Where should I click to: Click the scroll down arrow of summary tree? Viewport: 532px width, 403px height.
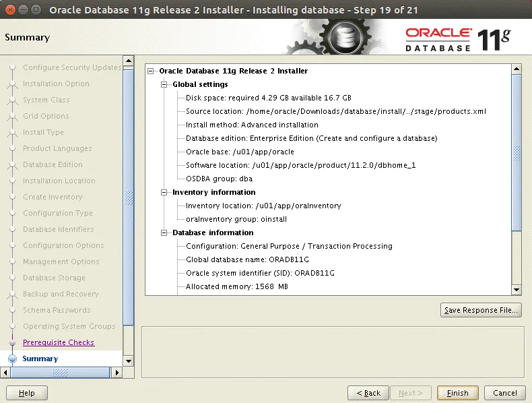coord(517,289)
